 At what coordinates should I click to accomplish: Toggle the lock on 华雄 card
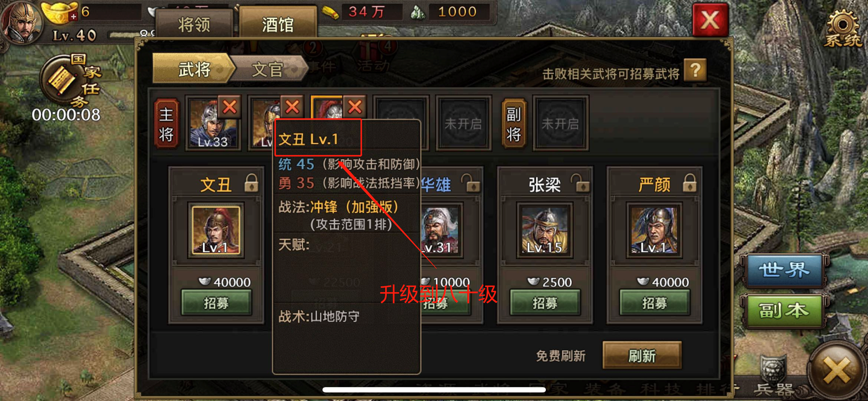point(471,183)
